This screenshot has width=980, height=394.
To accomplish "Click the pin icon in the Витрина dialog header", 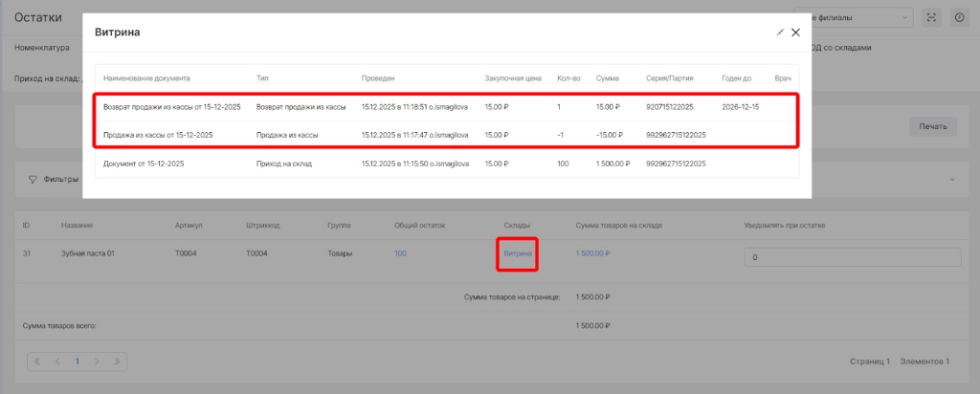I will [x=780, y=33].
